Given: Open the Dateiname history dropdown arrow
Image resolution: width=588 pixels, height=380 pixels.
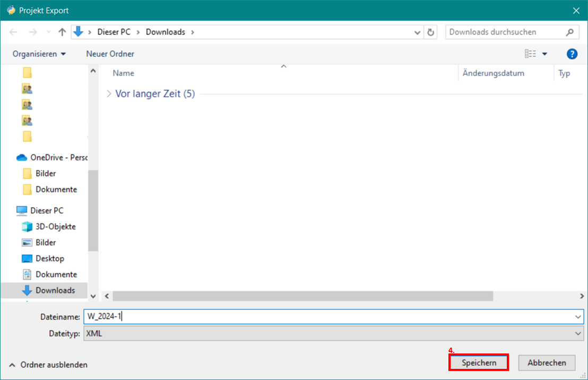Looking at the screenshot, I should (x=578, y=317).
